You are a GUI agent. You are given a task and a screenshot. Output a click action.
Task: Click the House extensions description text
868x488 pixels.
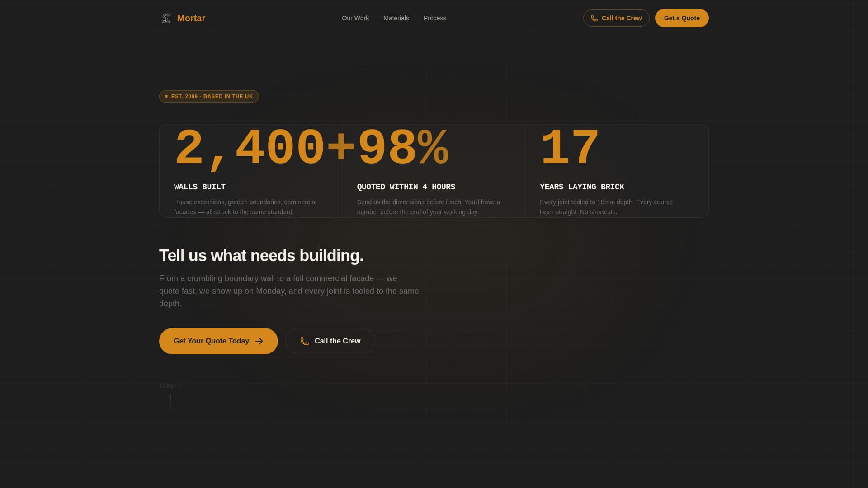pos(245,207)
